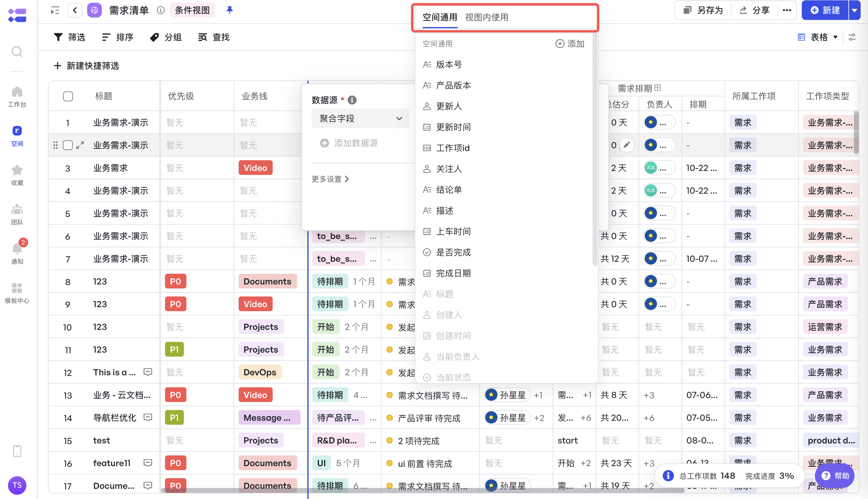Open the more options ellipsis menu
This screenshot has height=499, width=868.
tap(787, 10)
